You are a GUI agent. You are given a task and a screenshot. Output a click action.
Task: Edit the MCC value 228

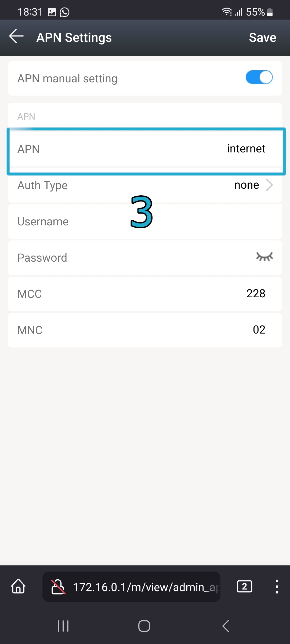coord(256,294)
